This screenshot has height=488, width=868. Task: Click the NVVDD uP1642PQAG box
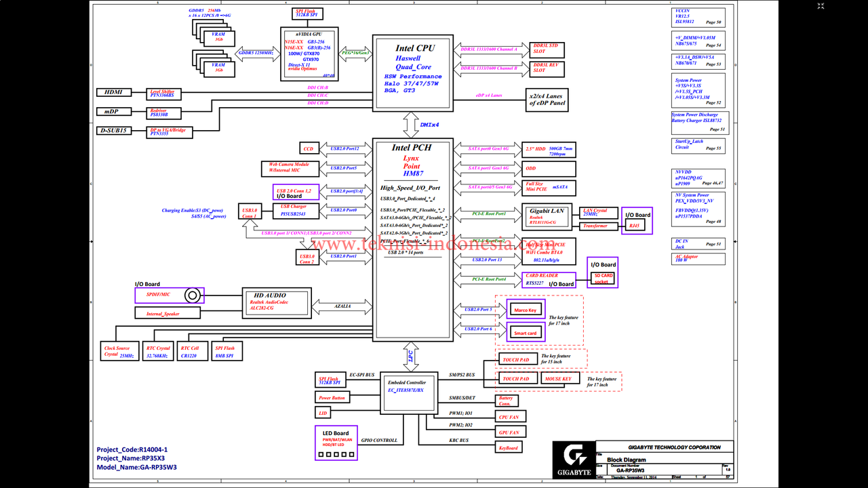(698, 178)
